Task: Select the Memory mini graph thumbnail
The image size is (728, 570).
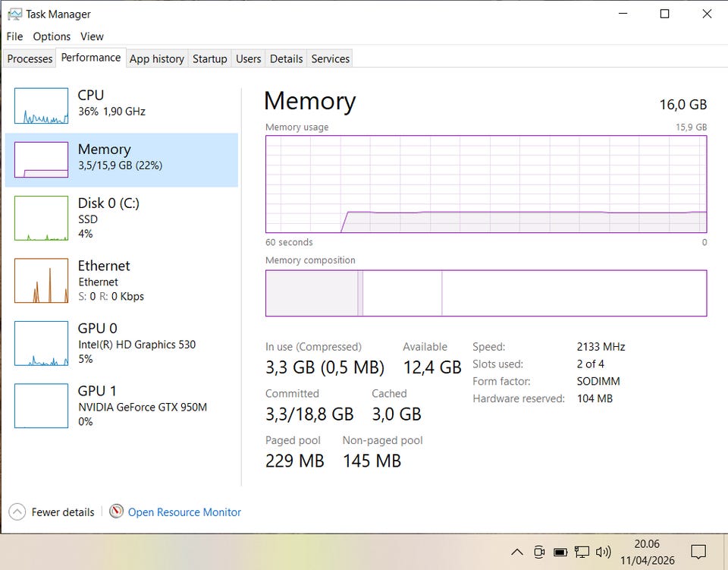Action: pos(41,160)
